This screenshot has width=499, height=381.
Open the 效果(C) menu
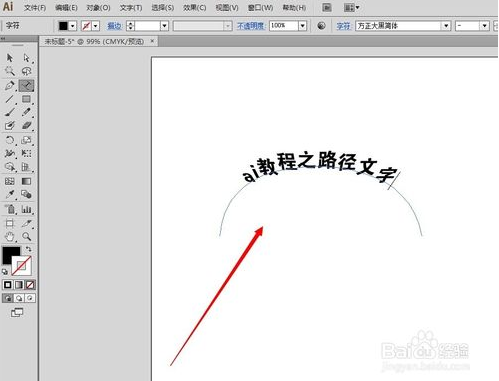click(x=194, y=7)
